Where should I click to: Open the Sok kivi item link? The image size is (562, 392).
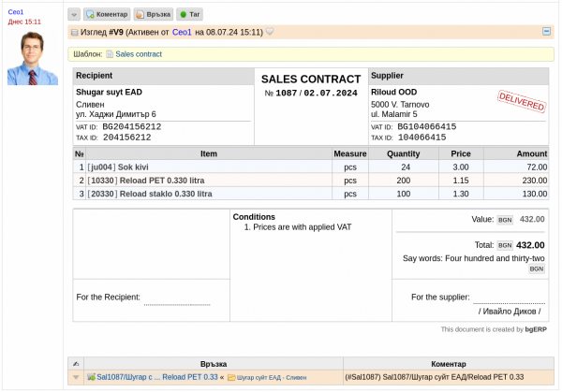[135, 167]
